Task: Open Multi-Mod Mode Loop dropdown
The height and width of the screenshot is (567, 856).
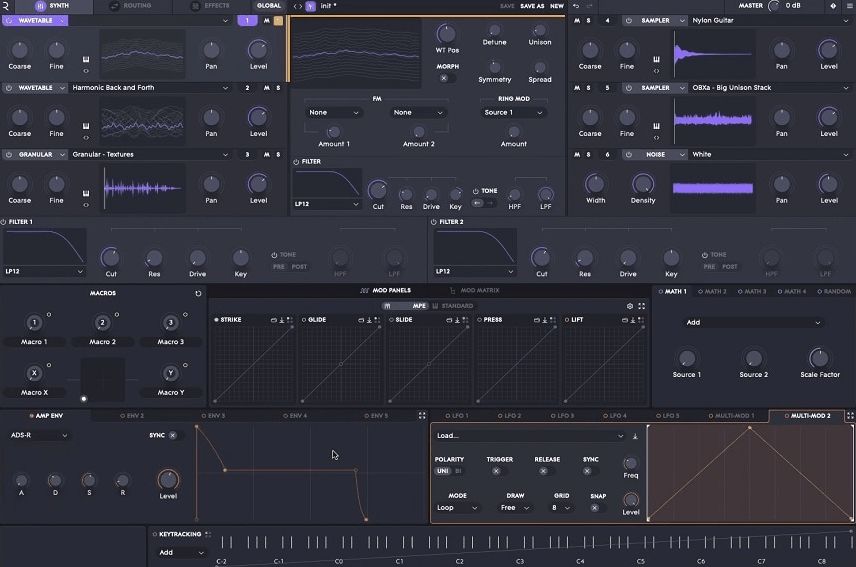Action: pyautogui.click(x=456, y=508)
